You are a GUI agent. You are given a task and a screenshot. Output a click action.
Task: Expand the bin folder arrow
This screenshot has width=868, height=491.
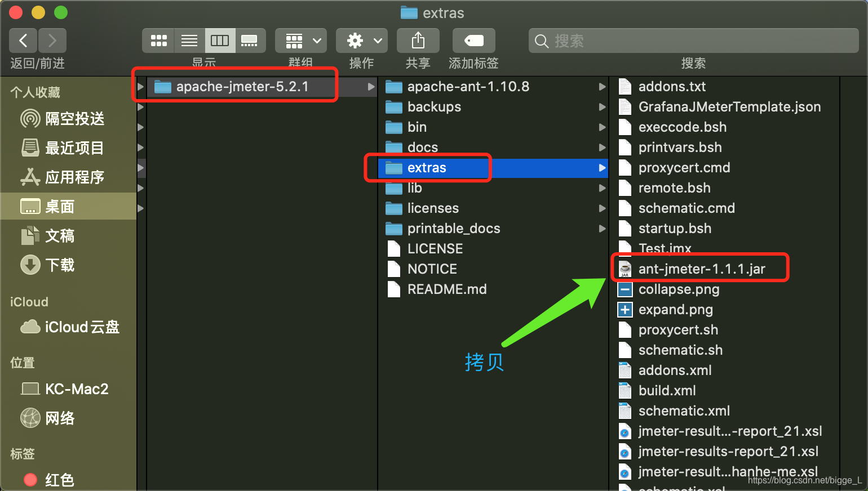(x=602, y=127)
